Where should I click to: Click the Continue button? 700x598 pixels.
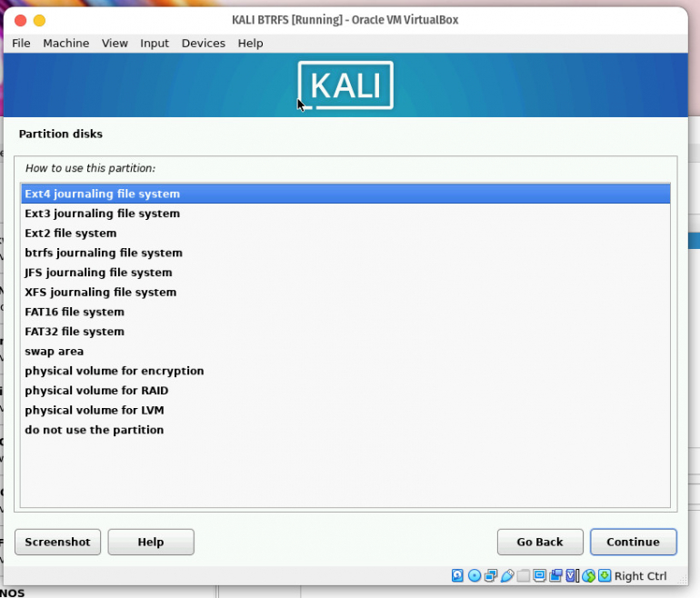click(633, 542)
